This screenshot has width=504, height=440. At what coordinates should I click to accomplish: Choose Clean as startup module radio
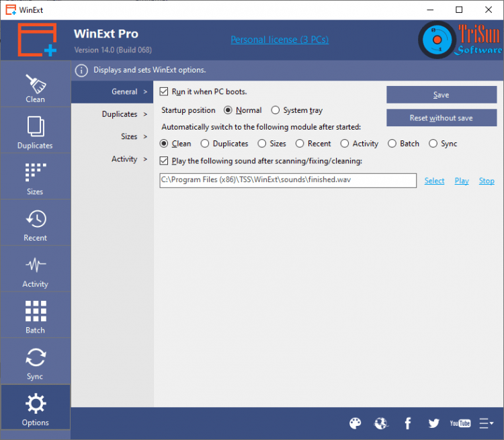point(164,143)
